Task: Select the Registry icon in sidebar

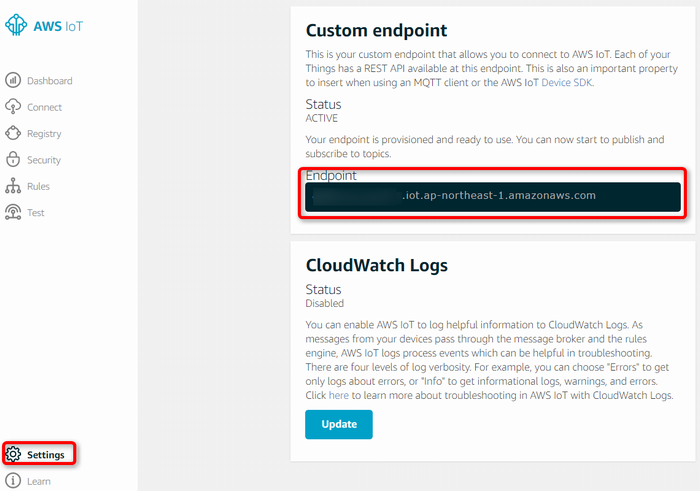Action: 13,133
